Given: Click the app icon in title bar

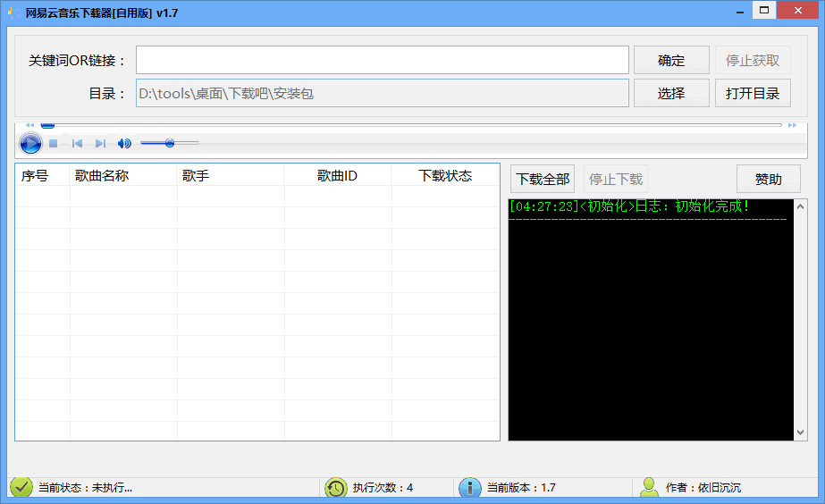Looking at the screenshot, I should click(x=14, y=13).
